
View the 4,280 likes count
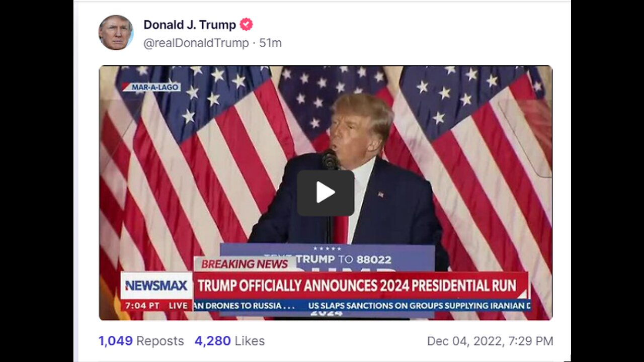[x=213, y=341]
